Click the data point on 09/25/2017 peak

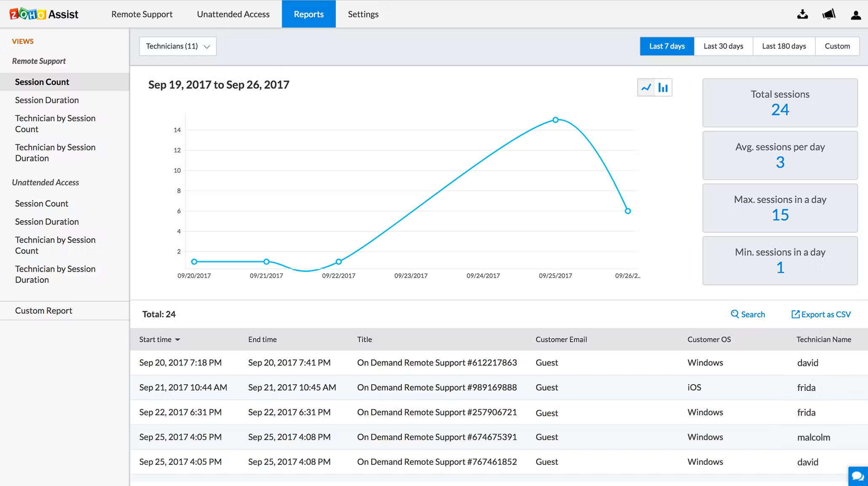tap(555, 120)
